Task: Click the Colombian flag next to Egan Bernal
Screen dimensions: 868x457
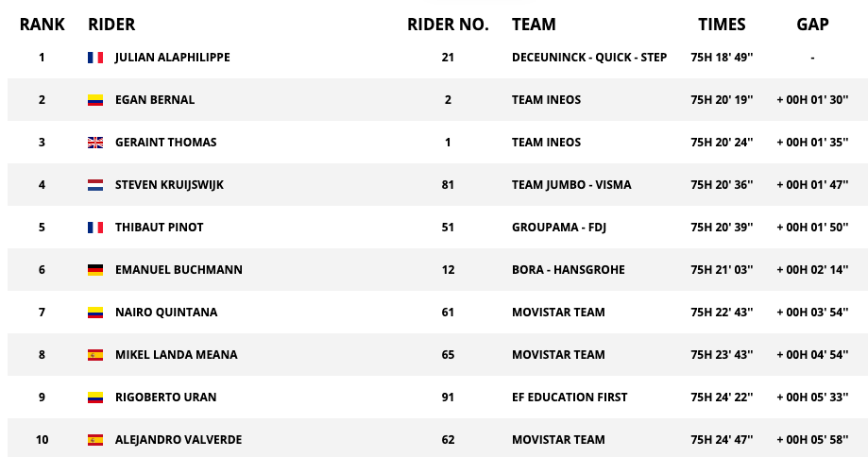Action: pos(95,100)
